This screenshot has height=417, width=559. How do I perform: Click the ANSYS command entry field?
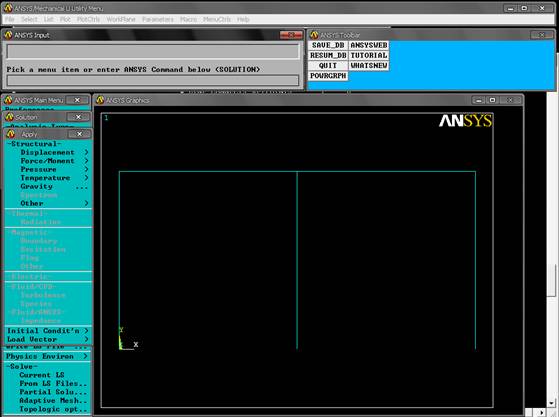coord(153,80)
